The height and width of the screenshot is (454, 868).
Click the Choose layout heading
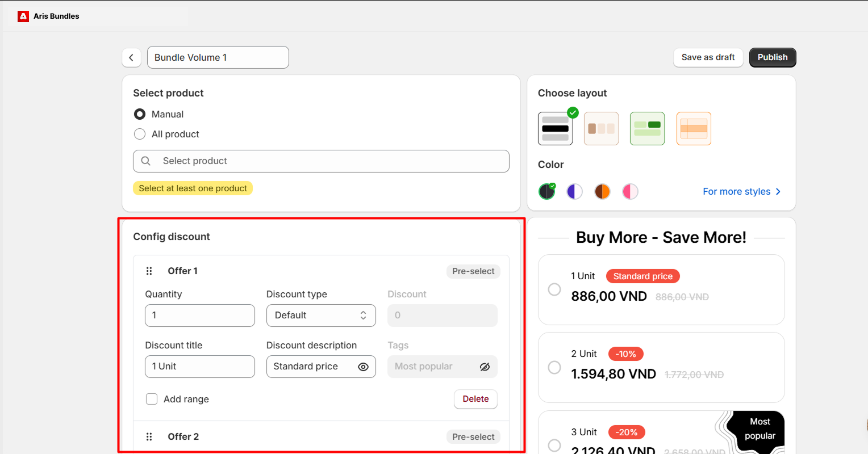click(x=572, y=93)
